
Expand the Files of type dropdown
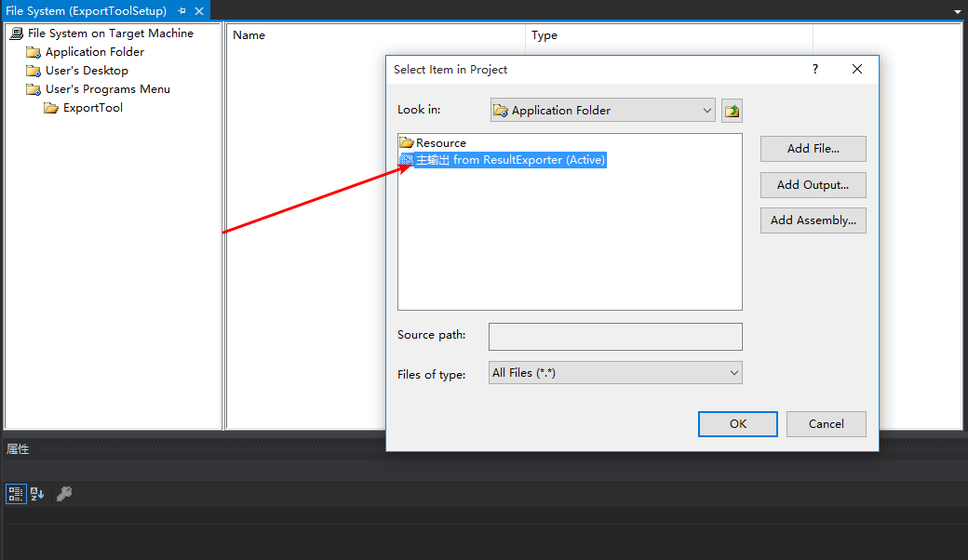coord(733,373)
